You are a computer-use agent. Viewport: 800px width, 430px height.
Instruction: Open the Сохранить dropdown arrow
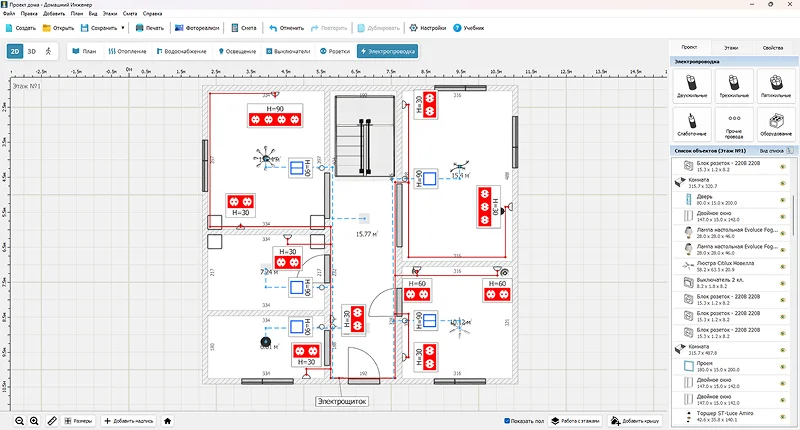(122, 28)
